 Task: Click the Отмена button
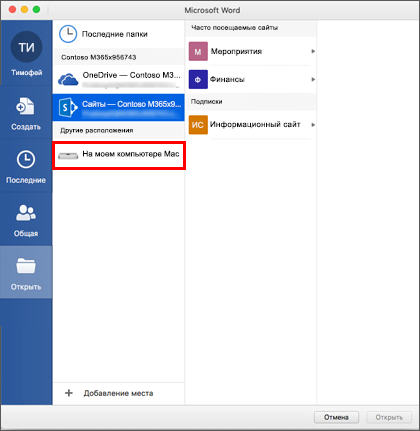pos(336,417)
